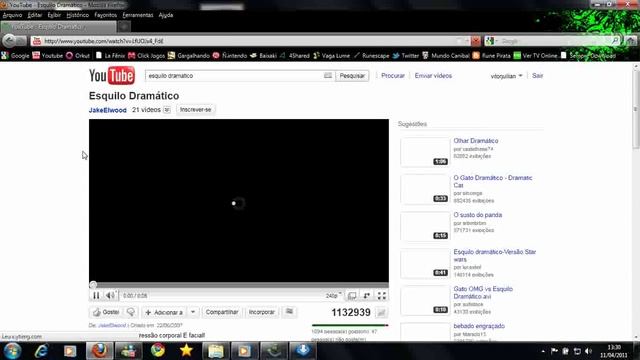
Task: Open search engine selector dropdown in Firefox
Action: 492,41
